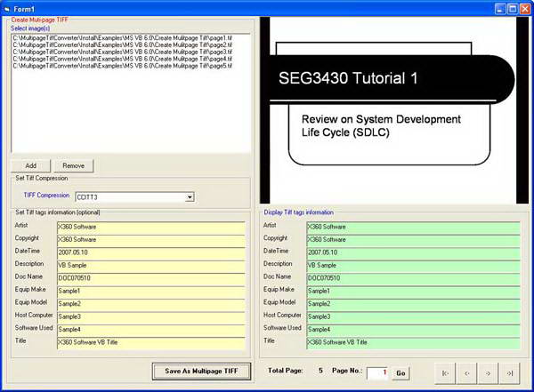Edit the yellow Equip Make field
The width and height of the screenshot is (534, 392).
(151, 292)
